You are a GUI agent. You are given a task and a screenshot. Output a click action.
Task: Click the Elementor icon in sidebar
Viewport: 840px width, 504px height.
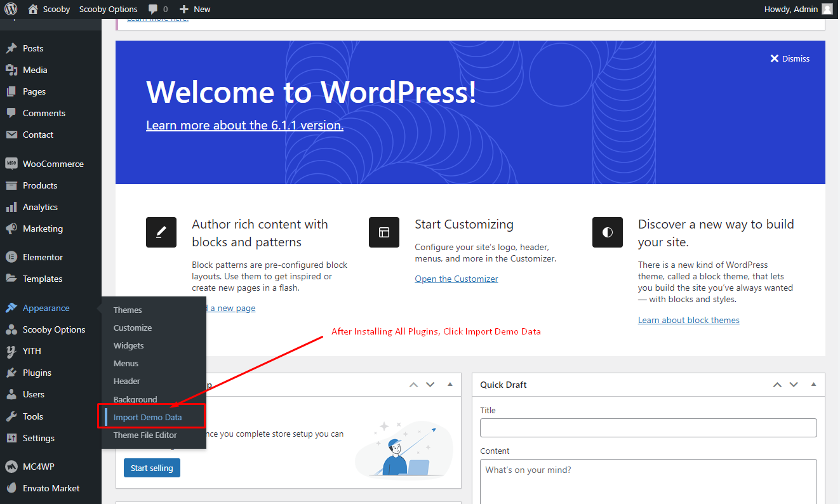11,257
